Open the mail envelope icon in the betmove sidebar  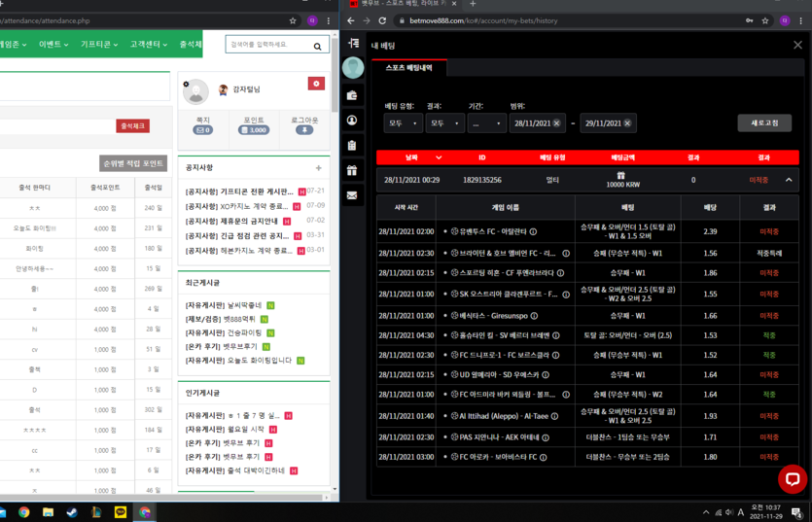pyautogui.click(x=352, y=195)
